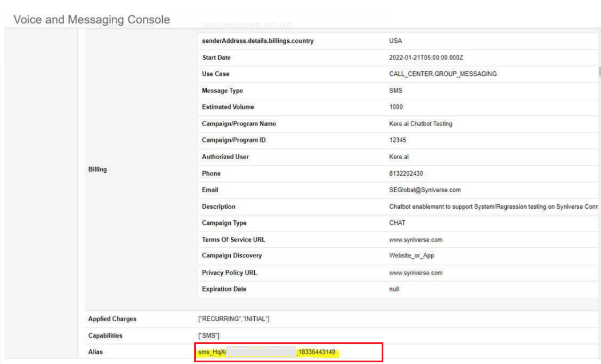The width and height of the screenshot is (601, 364).
Task: Select the Estimated Volume value 1000
Action: (397, 107)
